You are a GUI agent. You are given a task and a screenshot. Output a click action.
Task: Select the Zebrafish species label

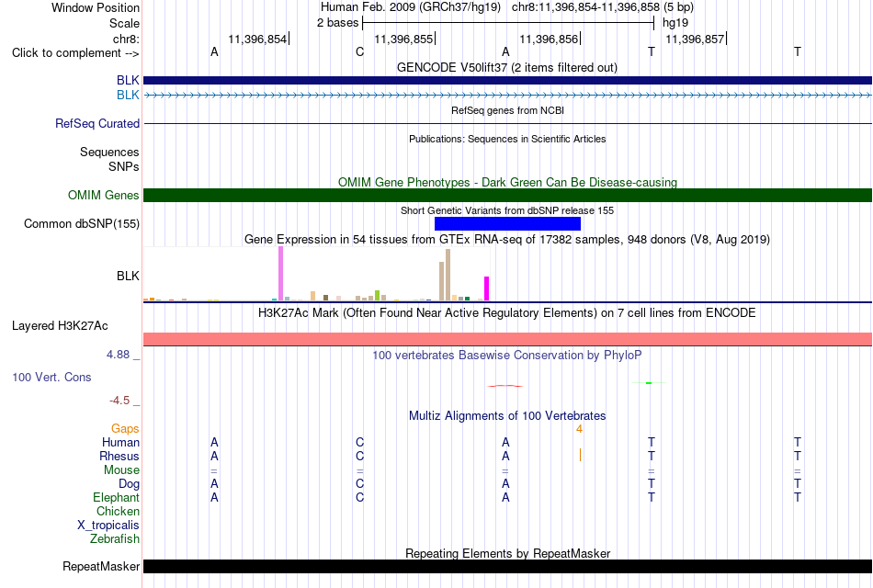pos(115,538)
